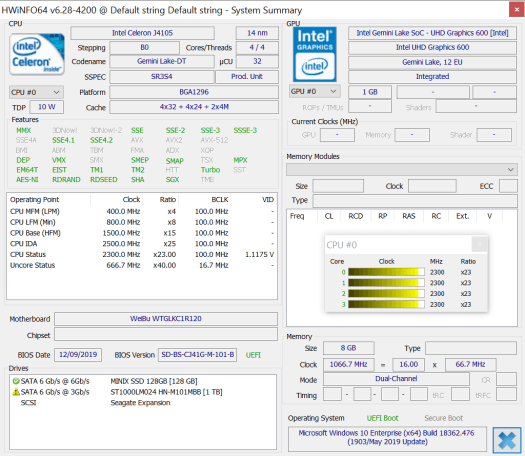Click the Integrated GPU type field

(x=432, y=77)
